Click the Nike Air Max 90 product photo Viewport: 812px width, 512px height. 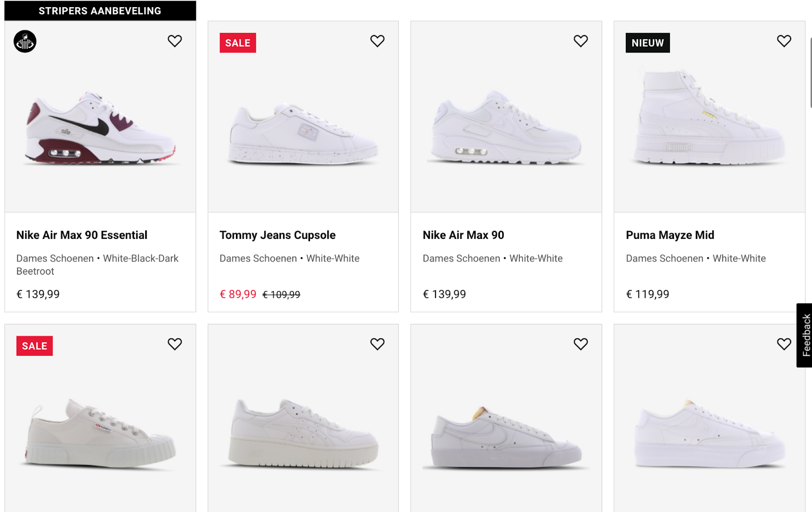click(505, 127)
